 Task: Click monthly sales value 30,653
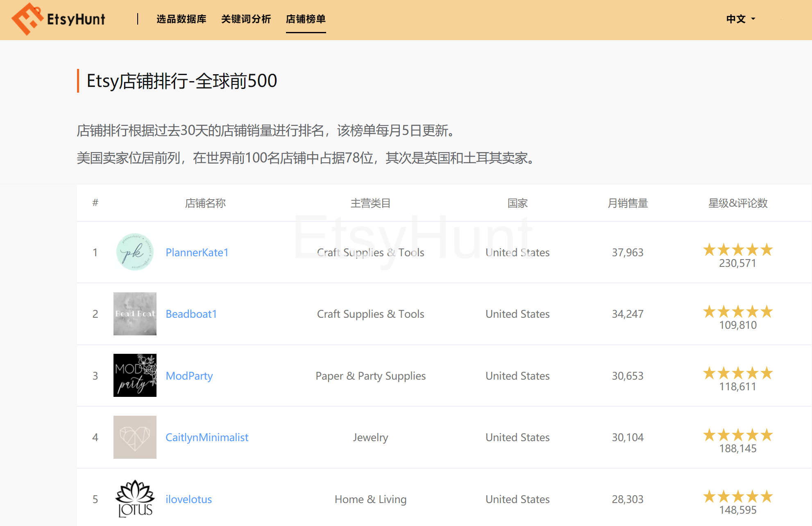[628, 376]
